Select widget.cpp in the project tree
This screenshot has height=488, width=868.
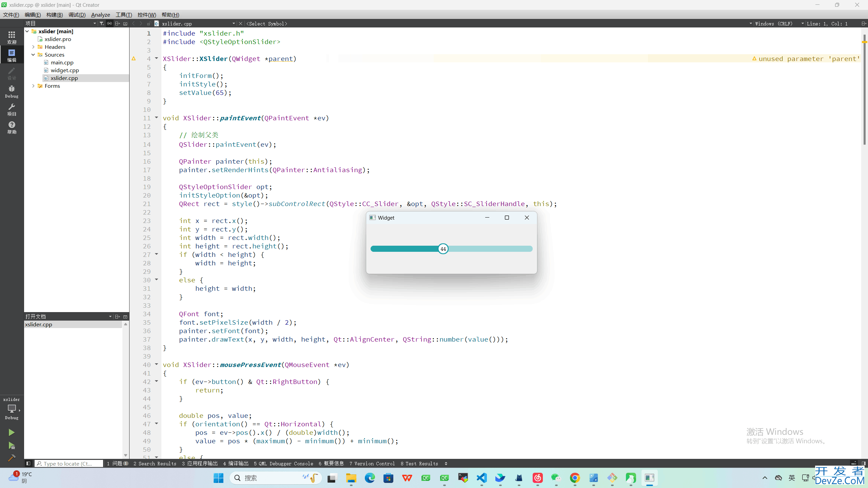[x=65, y=70]
